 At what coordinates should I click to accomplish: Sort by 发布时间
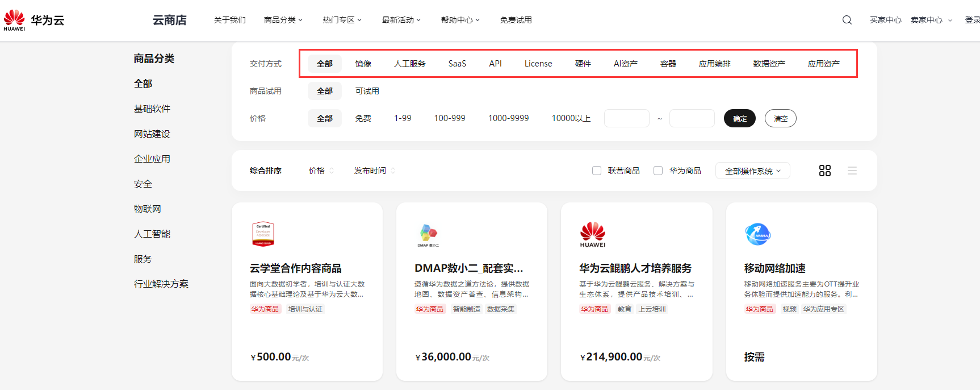(x=374, y=171)
